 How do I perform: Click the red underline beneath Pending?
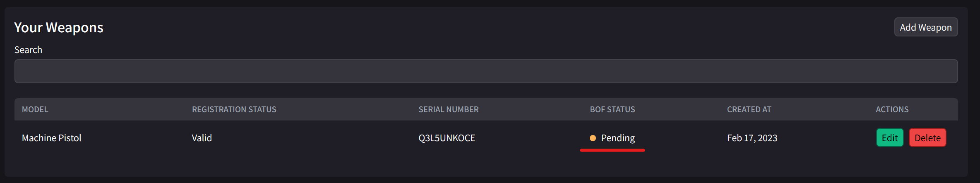pos(612,150)
